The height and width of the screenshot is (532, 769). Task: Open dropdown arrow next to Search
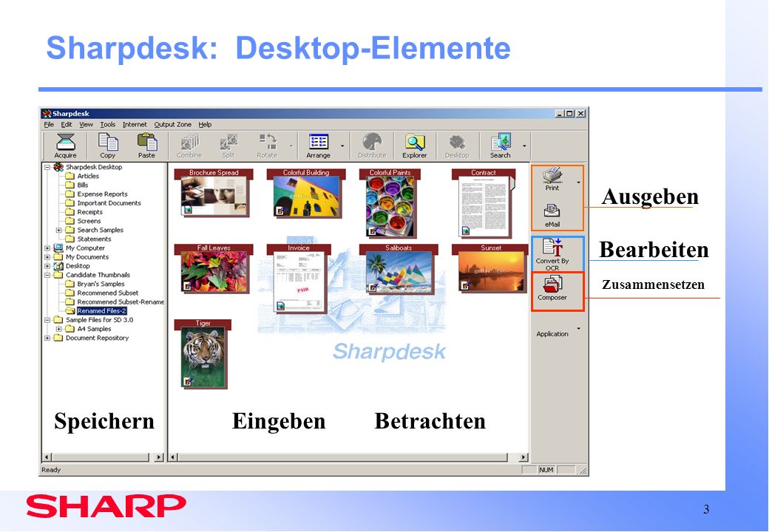pos(524,146)
